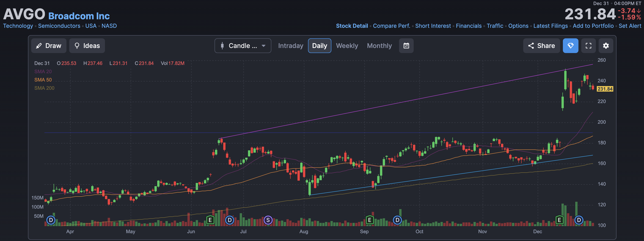This screenshot has height=241, width=644.
Task: Open the Financials link
Action: (x=469, y=26)
